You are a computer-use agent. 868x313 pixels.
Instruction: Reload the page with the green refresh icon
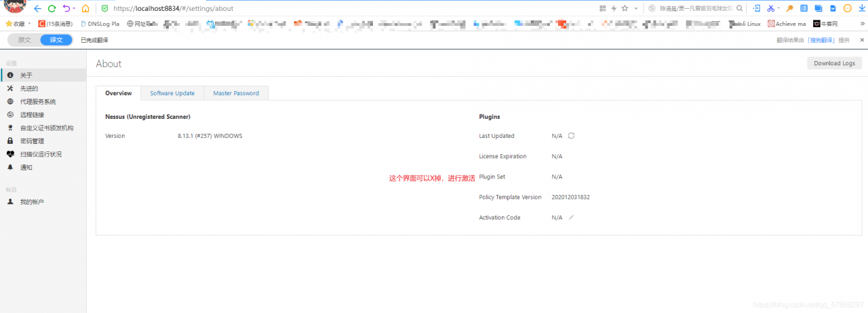(52, 9)
